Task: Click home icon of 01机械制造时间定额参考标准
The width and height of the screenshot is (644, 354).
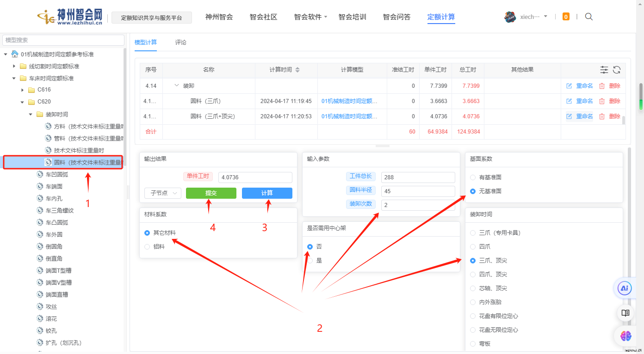Action: click(15, 54)
